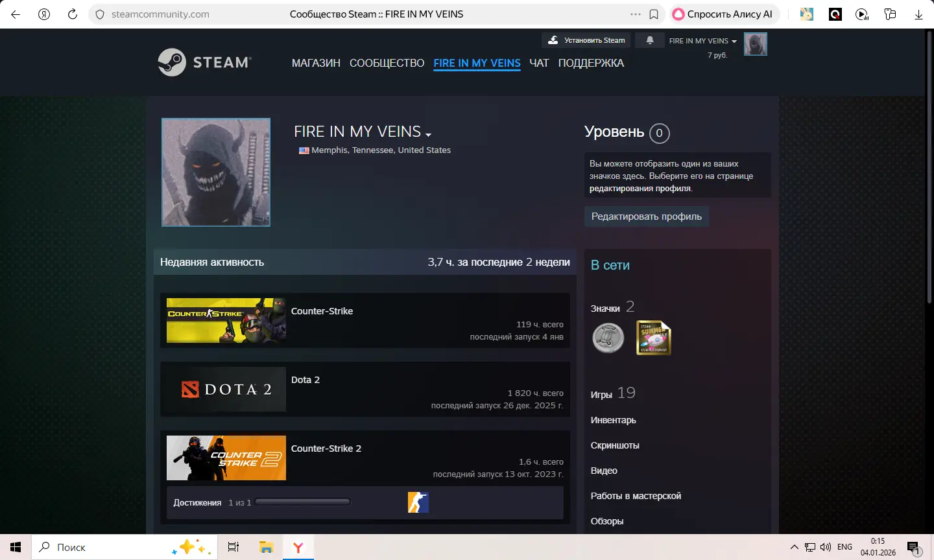The height and width of the screenshot is (560, 934).
Task: Click the Yandex Browser taskbar icon
Action: 298,547
